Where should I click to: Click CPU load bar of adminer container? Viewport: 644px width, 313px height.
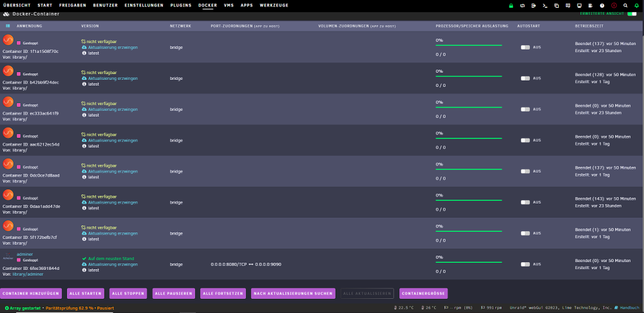[469, 262]
